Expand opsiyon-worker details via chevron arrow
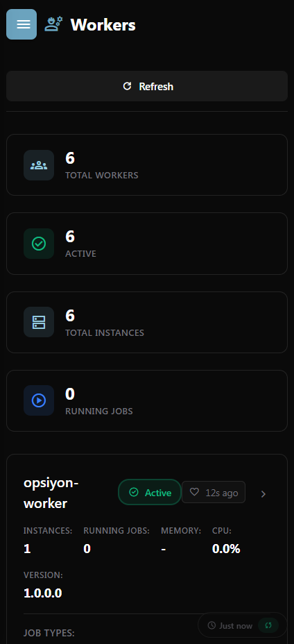Viewport: 294px width, 644px height. [x=263, y=494]
